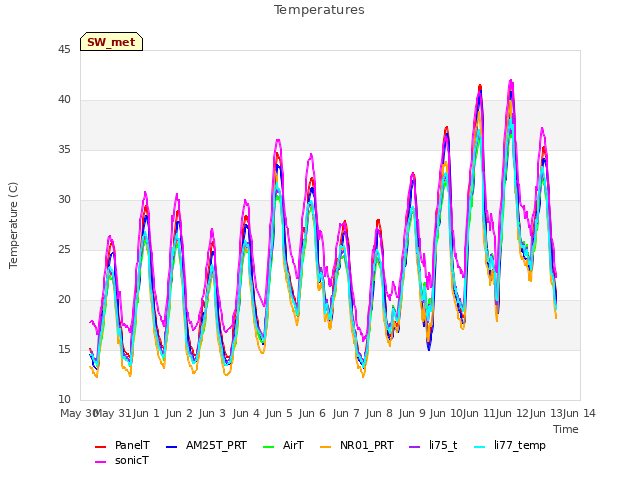Click y-axis tick label 10
This screenshot has width=640, height=480.
point(64,400)
